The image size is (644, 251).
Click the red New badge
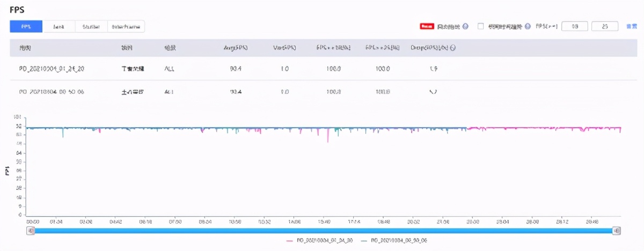click(427, 26)
